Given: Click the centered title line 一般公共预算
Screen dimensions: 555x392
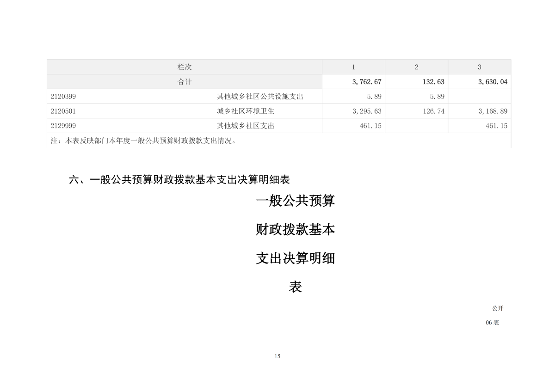Looking at the screenshot, I should pos(296,201).
